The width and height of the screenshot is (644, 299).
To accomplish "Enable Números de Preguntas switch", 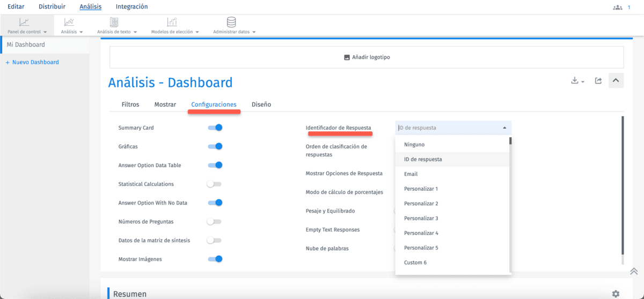I will click(x=214, y=221).
